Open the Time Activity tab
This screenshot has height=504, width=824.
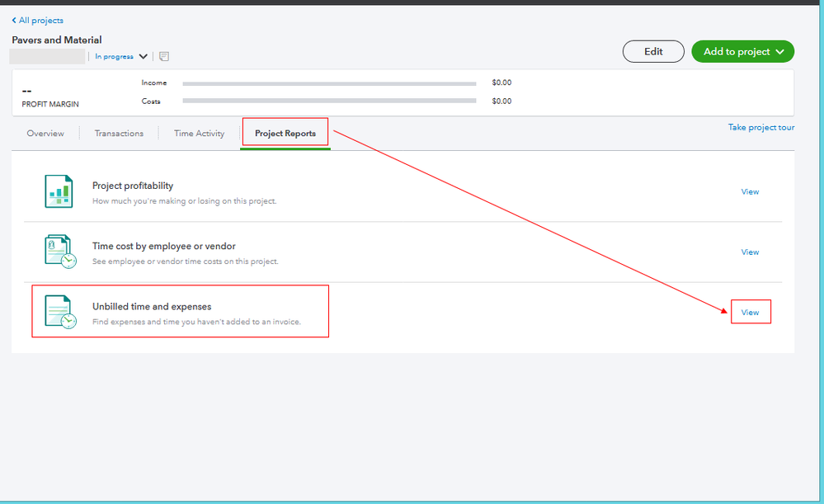(x=199, y=134)
